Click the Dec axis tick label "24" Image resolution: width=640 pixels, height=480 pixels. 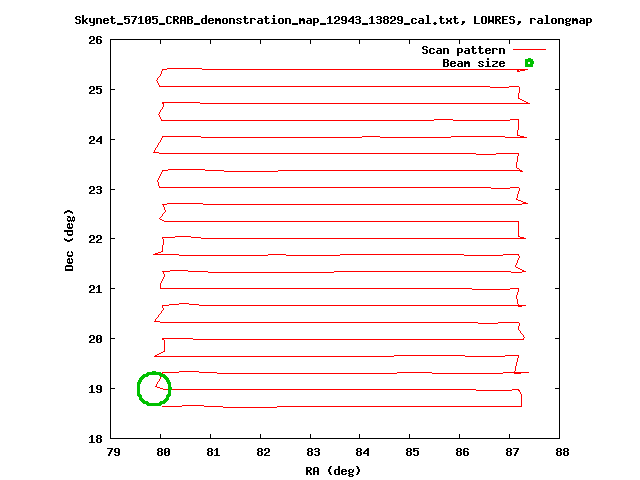coord(95,140)
